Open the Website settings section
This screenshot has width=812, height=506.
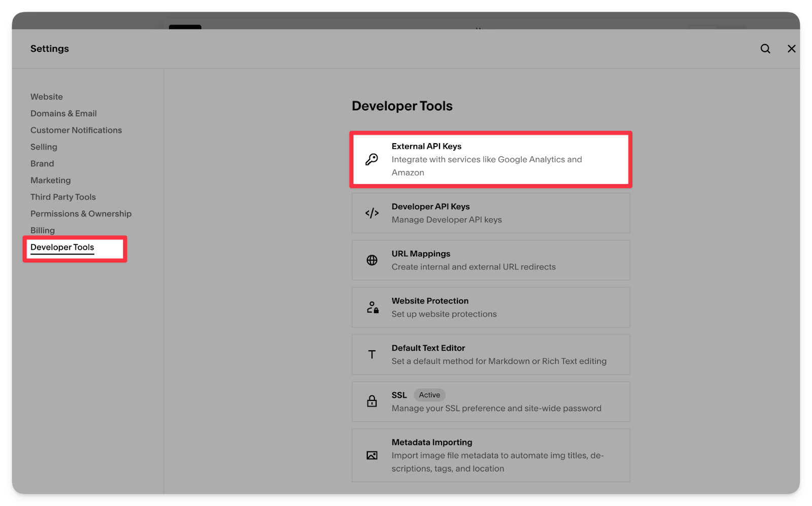tap(47, 97)
